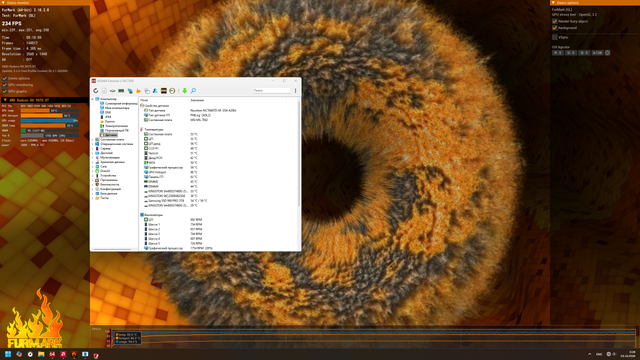Image resolution: width=640 pixels, height=360 pixels.
Task: Expand the Сервер tree node
Action: click(x=93, y=149)
